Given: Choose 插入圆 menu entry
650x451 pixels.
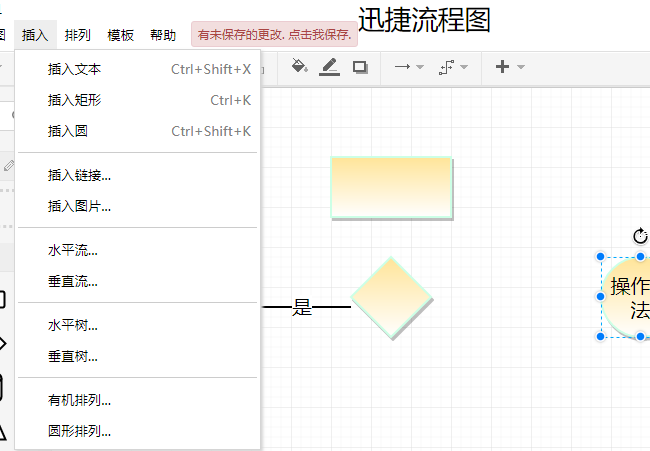Looking at the screenshot, I should pyautogui.click(x=138, y=131).
